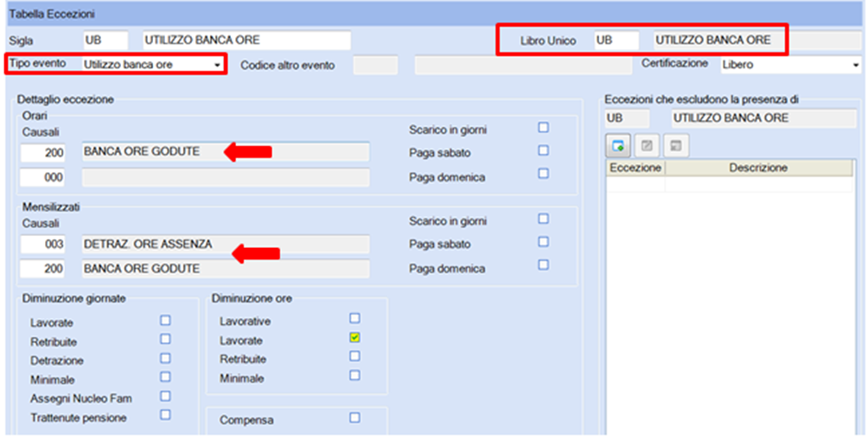Click the DETRAZ. ORE ASSENZA description field

[226, 245]
